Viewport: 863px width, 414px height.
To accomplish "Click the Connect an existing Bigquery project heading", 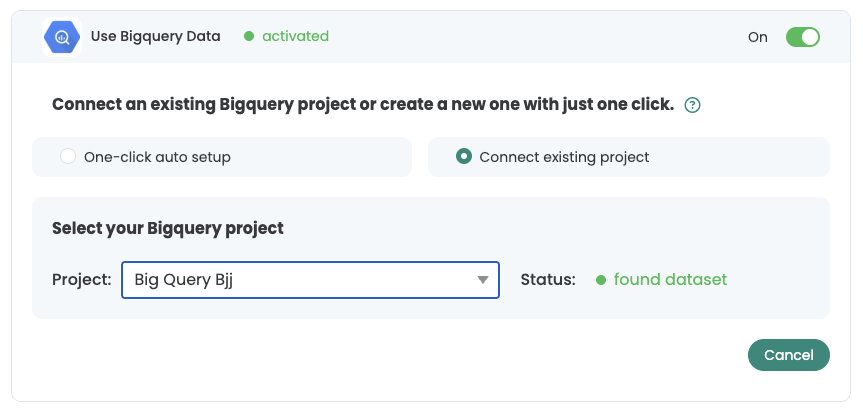I will 363,105.
